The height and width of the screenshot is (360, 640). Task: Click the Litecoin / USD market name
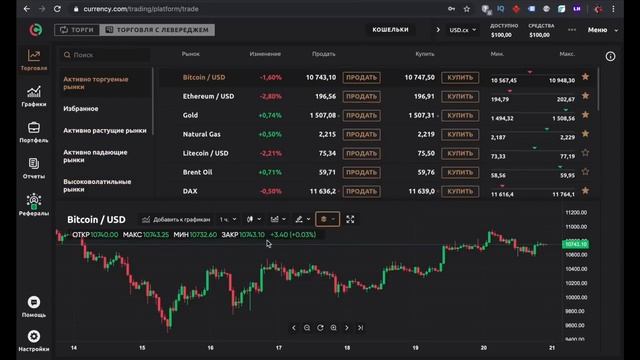click(x=205, y=153)
